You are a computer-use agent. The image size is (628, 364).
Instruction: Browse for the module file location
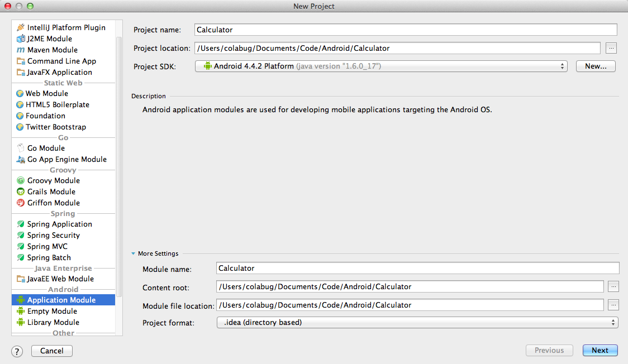(613, 305)
